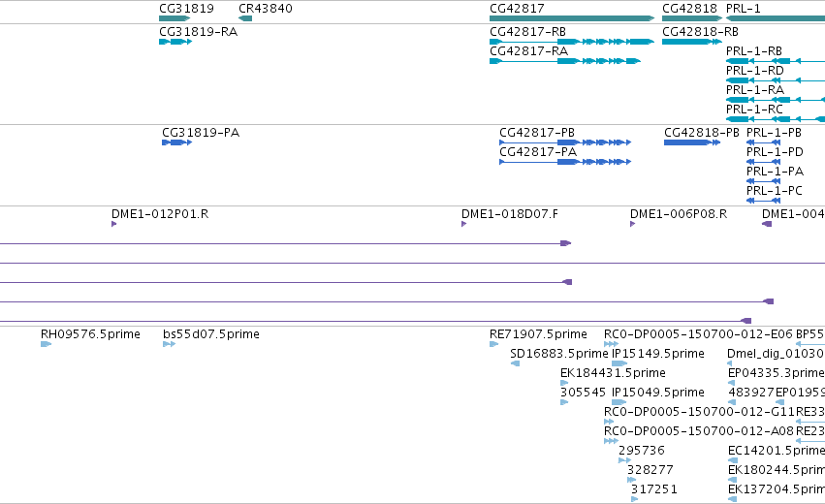Select the RE71907.5prime EST label

pyautogui.click(x=538, y=334)
